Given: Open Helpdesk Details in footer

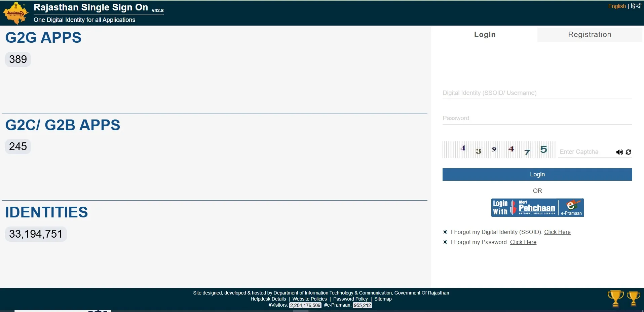Looking at the screenshot, I should [x=268, y=299].
